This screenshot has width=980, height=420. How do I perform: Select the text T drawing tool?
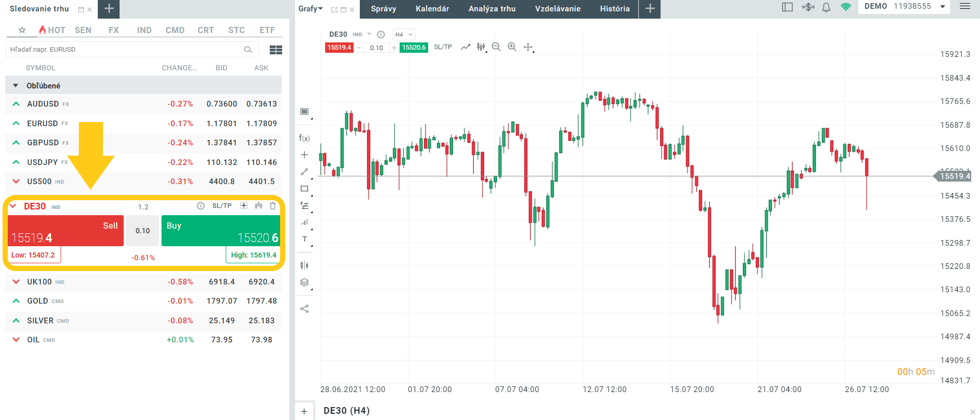pos(304,239)
